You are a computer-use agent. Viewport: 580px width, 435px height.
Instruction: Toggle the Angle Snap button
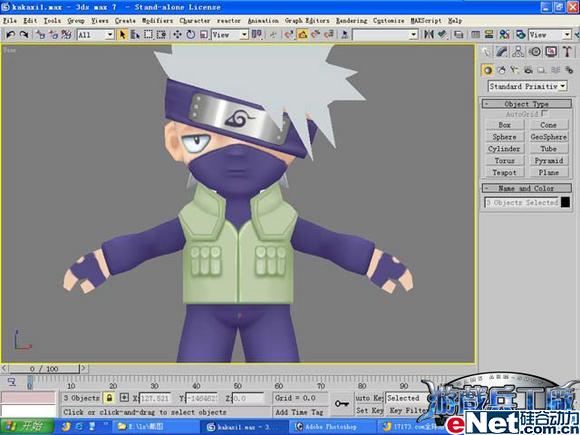click(302, 35)
